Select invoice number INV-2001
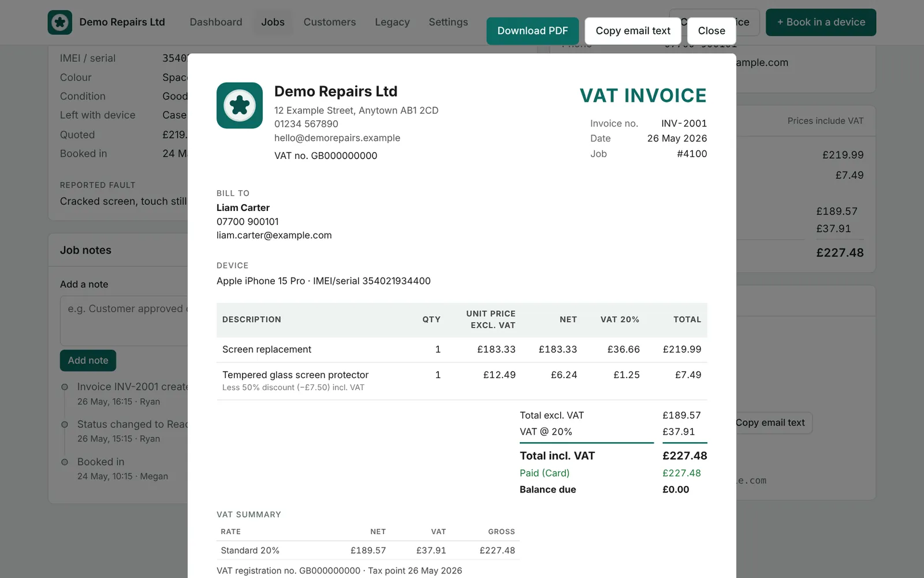924x578 pixels. tap(684, 123)
